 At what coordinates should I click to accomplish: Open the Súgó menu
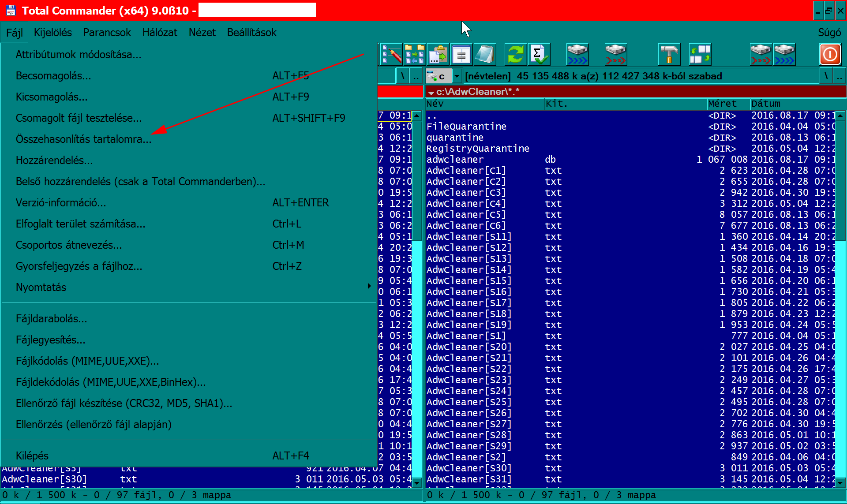pyautogui.click(x=829, y=32)
